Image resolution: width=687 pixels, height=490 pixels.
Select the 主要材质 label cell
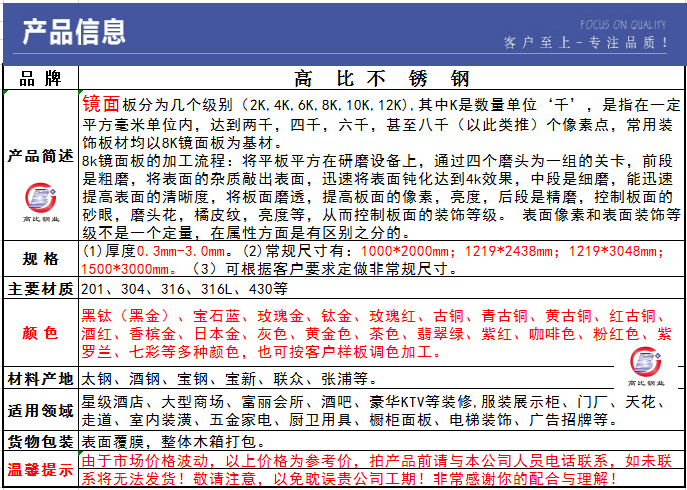click(x=40, y=289)
